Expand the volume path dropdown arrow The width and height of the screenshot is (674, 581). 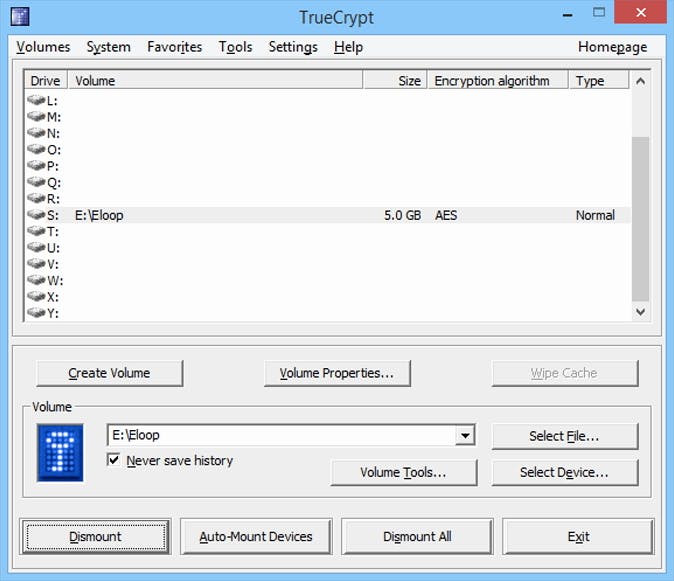465,436
